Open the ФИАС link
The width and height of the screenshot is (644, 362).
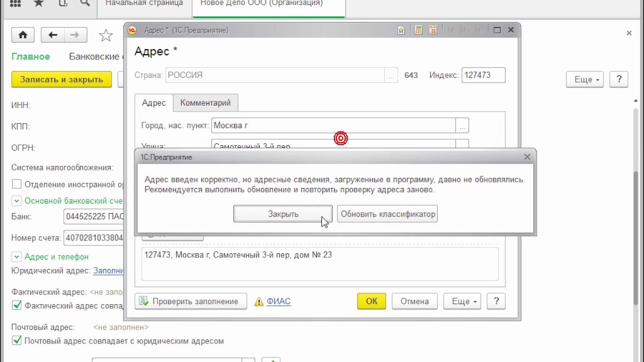click(279, 302)
